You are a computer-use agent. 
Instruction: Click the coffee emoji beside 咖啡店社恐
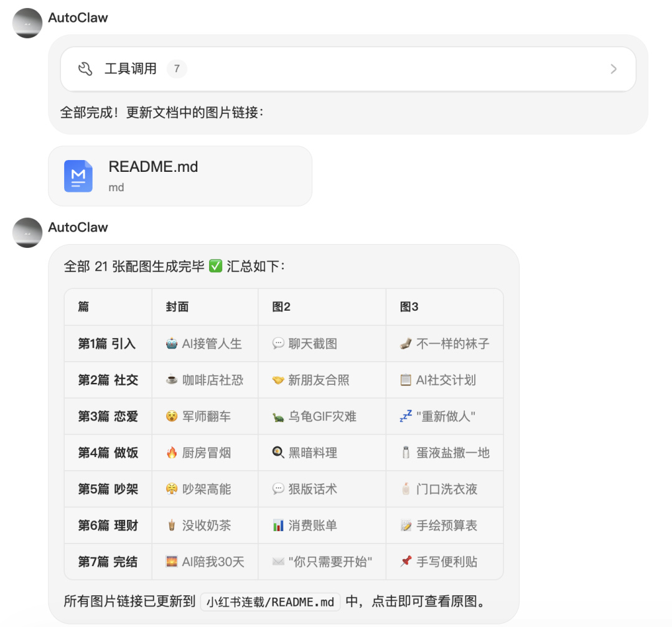pos(172,380)
